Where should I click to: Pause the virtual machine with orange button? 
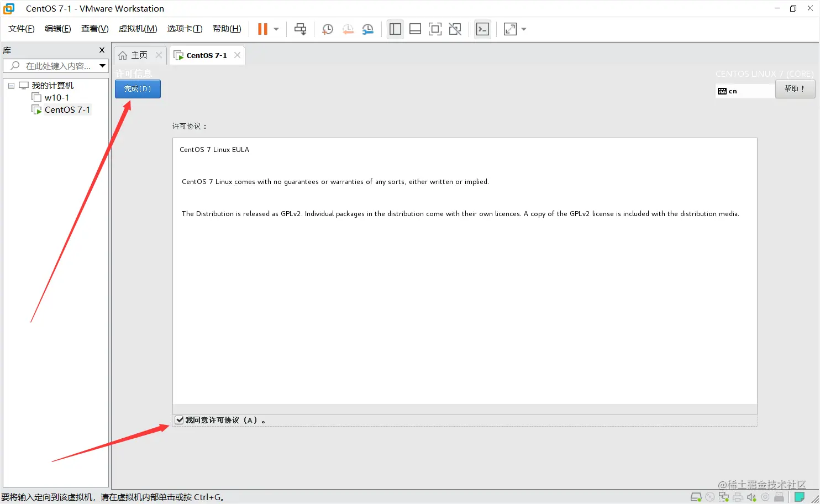point(262,29)
